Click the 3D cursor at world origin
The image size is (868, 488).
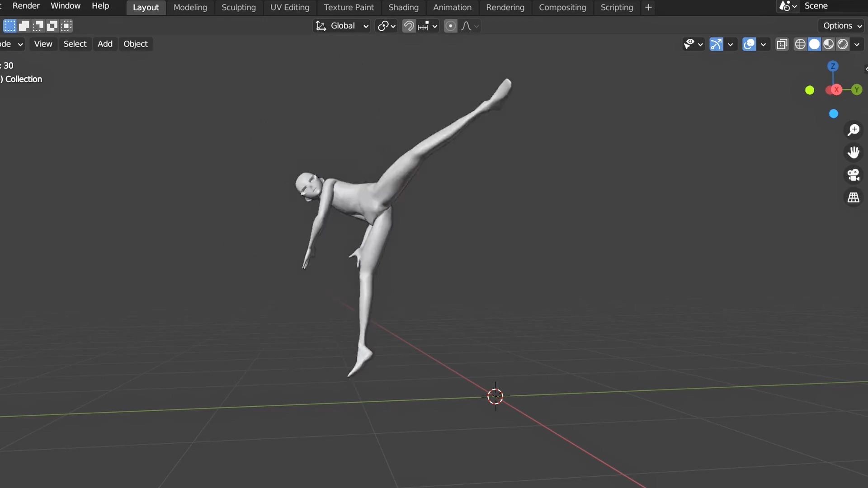(495, 397)
